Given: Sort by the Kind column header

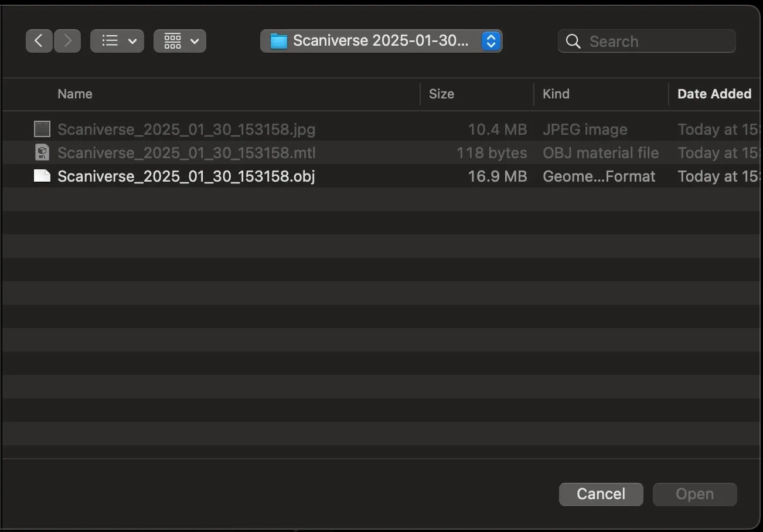Looking at the screenshot, I should (x=556, y=94).
